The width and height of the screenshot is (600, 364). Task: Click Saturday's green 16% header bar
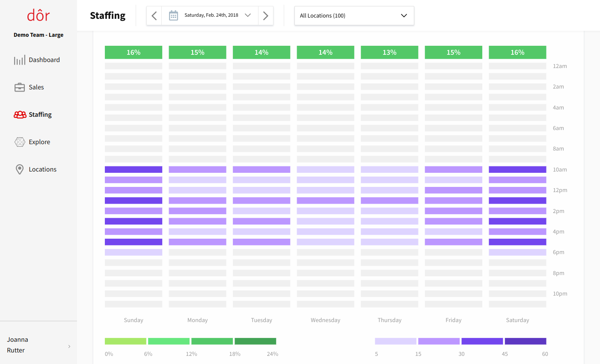click(x=517, y=52)
